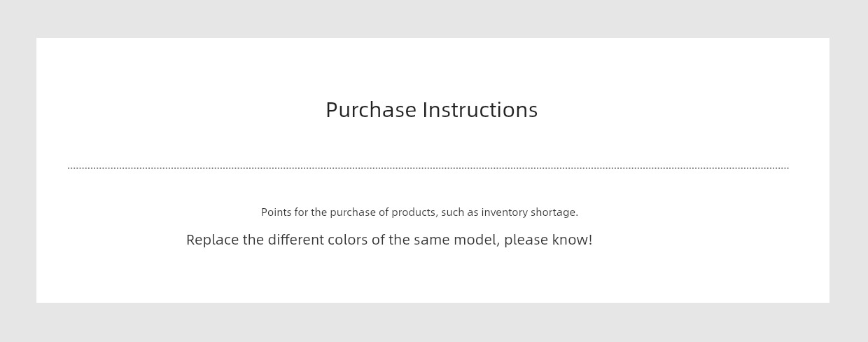Click the word "for" after "Points"

(x=300, y=212)
